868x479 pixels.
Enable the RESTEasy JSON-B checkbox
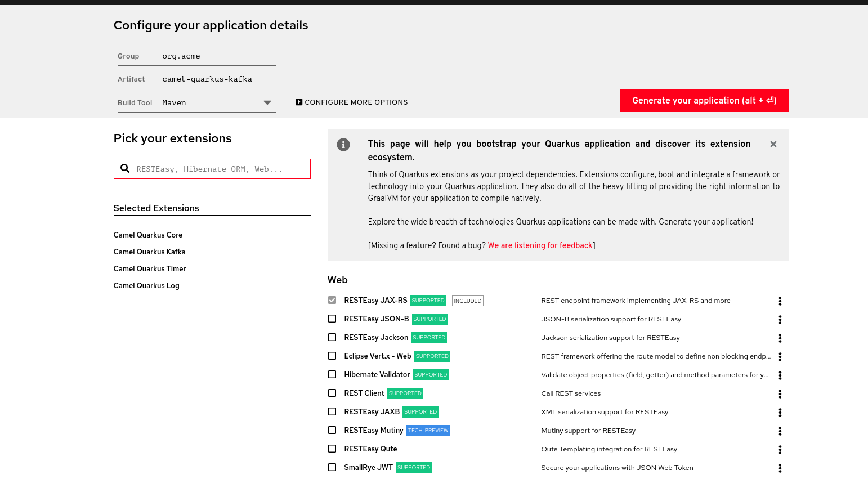(x=332, y=319)
